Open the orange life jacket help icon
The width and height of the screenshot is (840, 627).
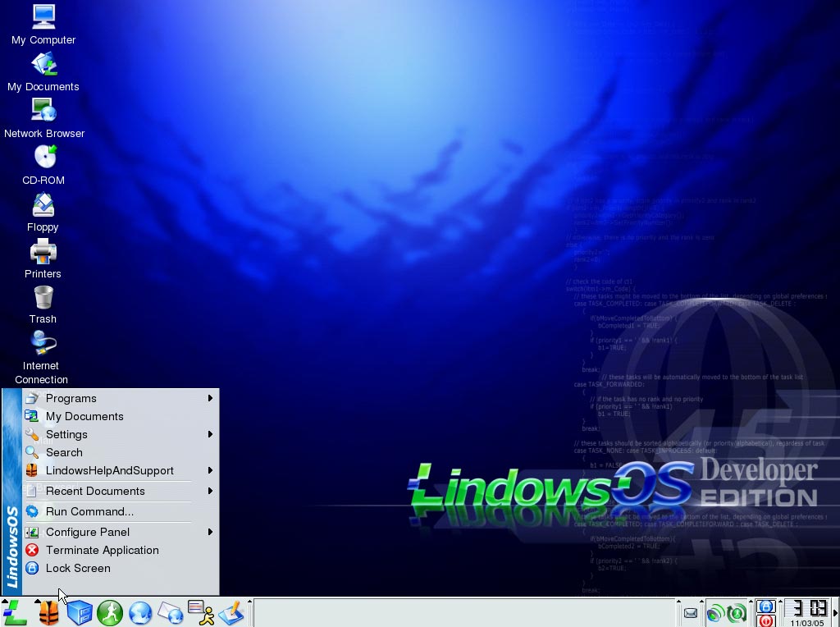48,612
